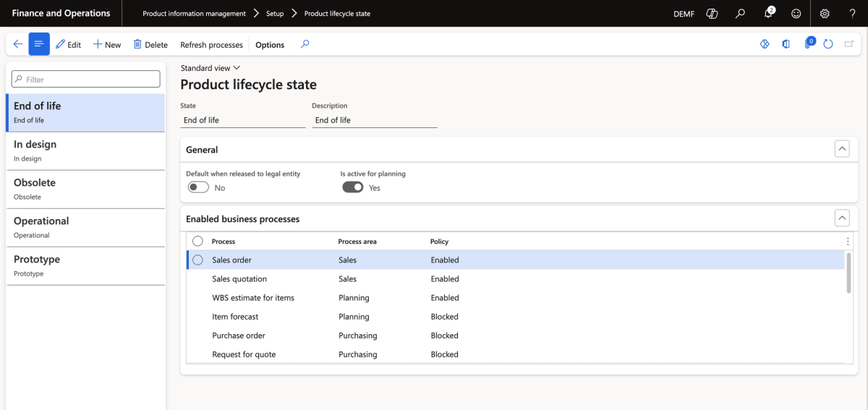Screen dimensions: 868x410
Task: Collapse the General section chevron
Action: (842, 149)
